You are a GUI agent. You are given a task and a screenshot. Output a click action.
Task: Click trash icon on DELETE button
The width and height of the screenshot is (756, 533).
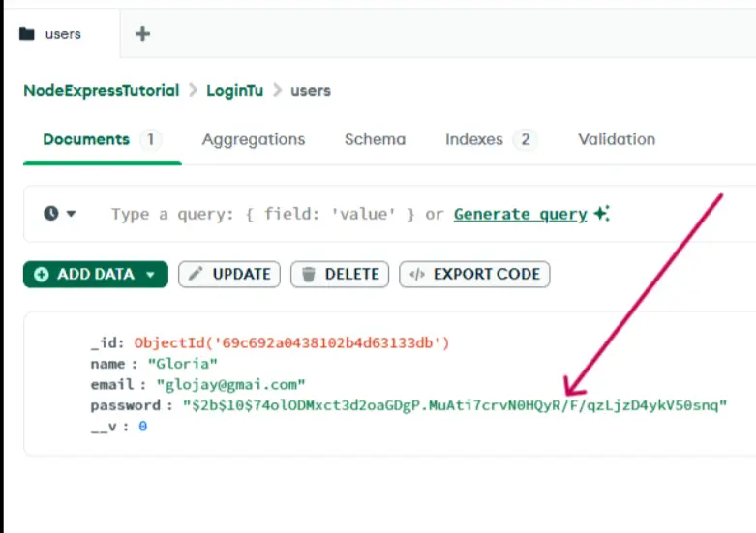pos(308,274)
